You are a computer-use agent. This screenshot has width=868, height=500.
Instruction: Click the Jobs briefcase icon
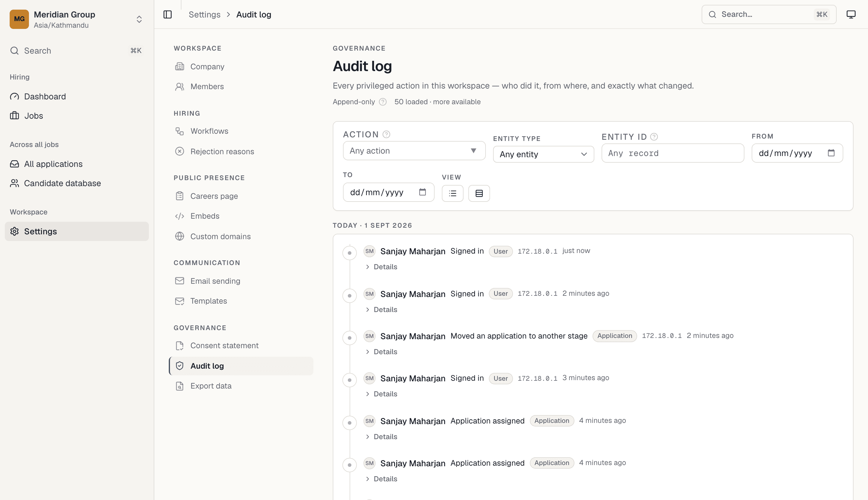point(14,116)
